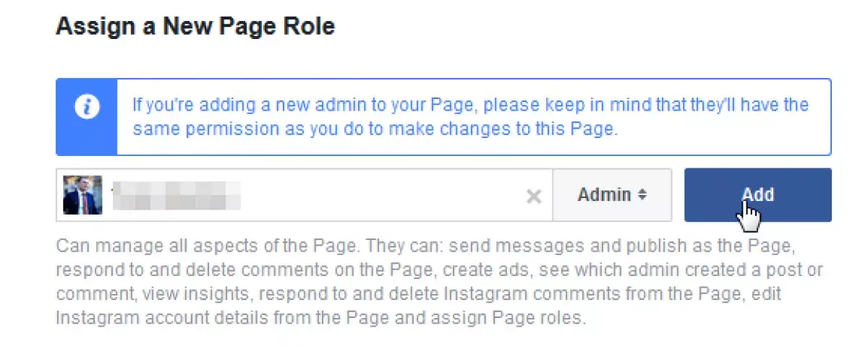
Task: Click the blue-bordered info banner
Action: (x=443, y=117)
